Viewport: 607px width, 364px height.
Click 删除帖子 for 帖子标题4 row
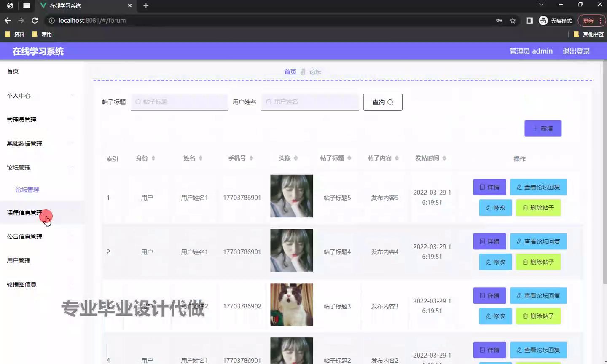click(538, 262)
